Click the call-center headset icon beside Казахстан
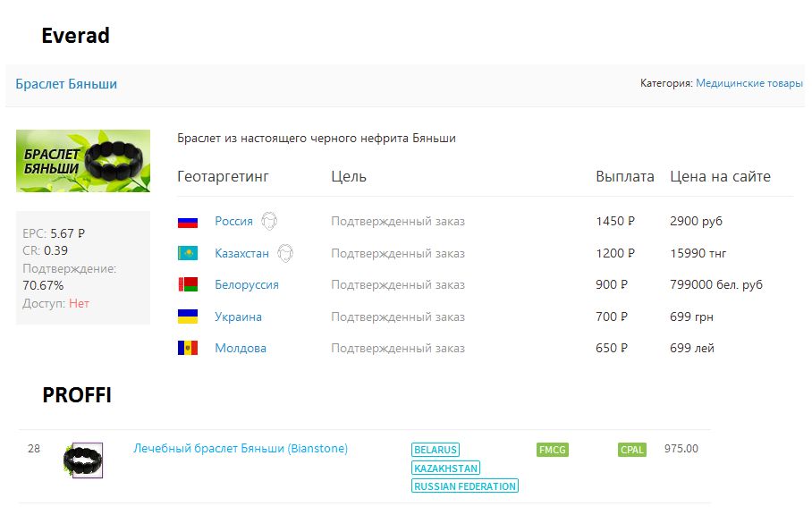This screenshot has width=812, height=515. [x=284, y=253]
